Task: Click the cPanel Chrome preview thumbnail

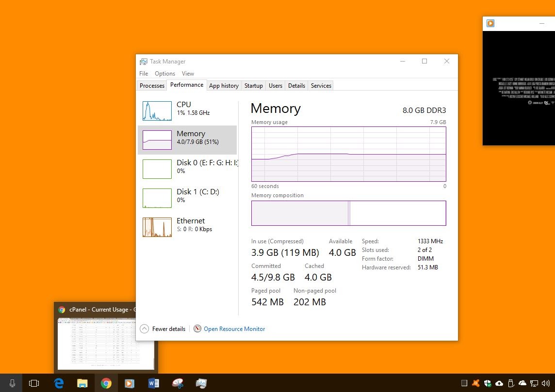Action: (106, 343)
